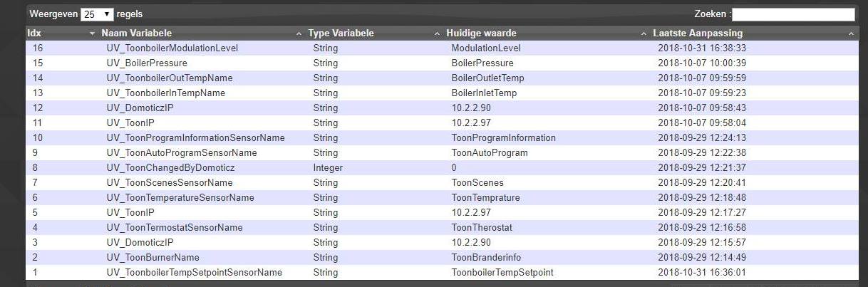Select the UV_BoilerPressure variable row

tap(146, 63)
